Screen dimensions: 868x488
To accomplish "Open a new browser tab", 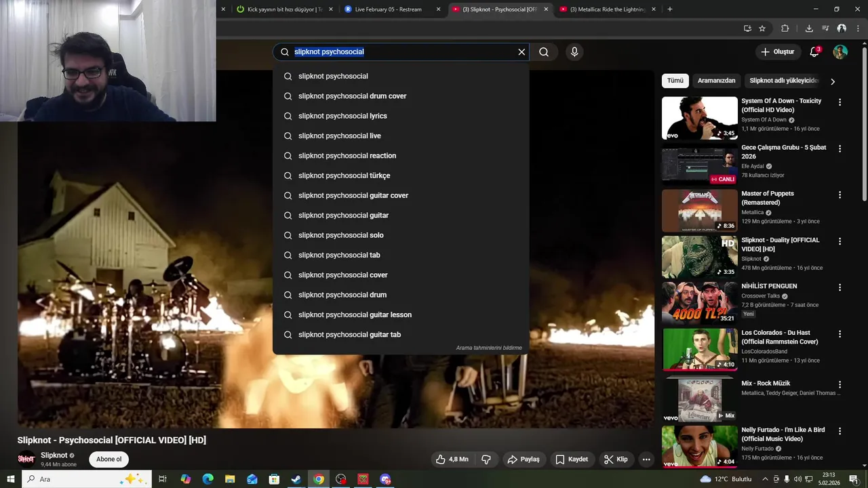I will [x=670, y=9].
